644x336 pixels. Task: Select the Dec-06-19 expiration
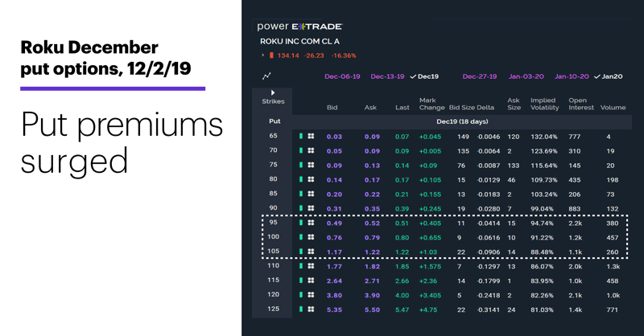(342, 76)
